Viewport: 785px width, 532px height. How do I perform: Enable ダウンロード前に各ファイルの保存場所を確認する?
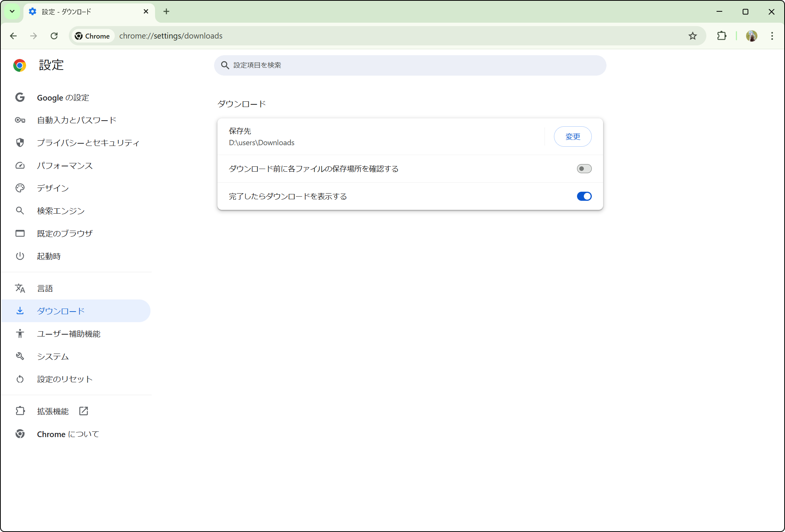[584, 169]
